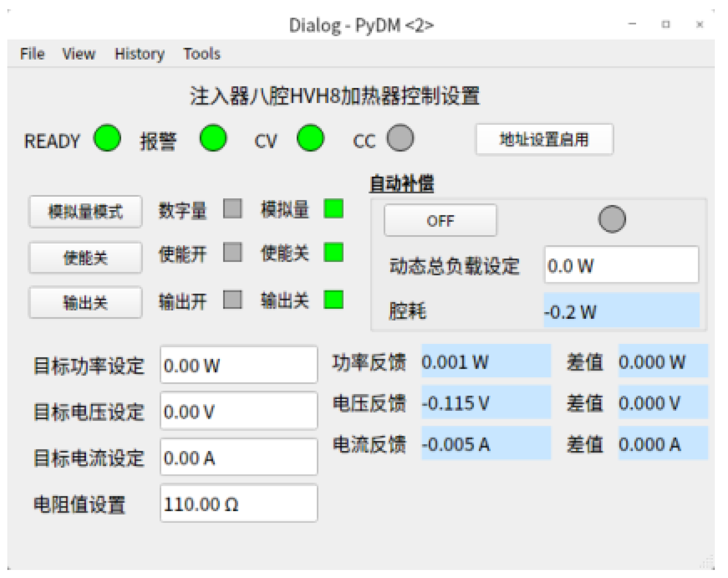The width and height of the screenshot is (728, 578).
Task: Open the File menu
Action: [32, 54]
